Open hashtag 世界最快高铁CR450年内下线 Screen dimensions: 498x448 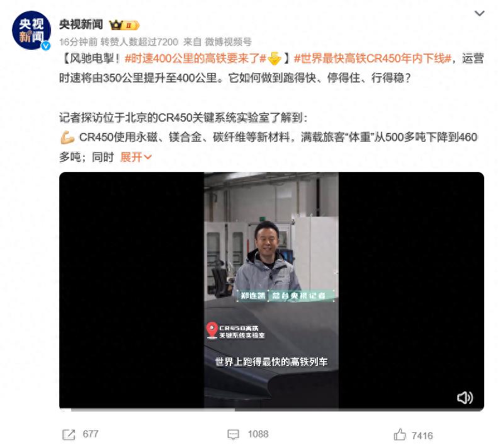point(373,59)
